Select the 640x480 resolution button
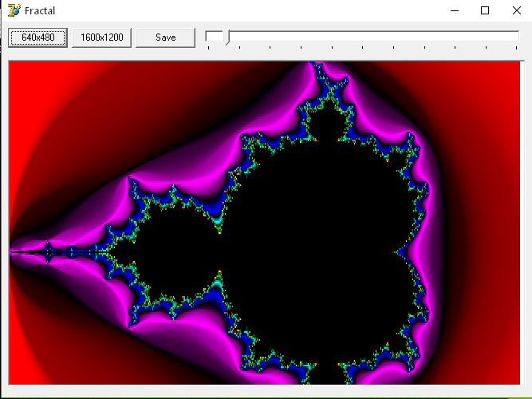Screen dimensions: 532x399 (37, 38)
